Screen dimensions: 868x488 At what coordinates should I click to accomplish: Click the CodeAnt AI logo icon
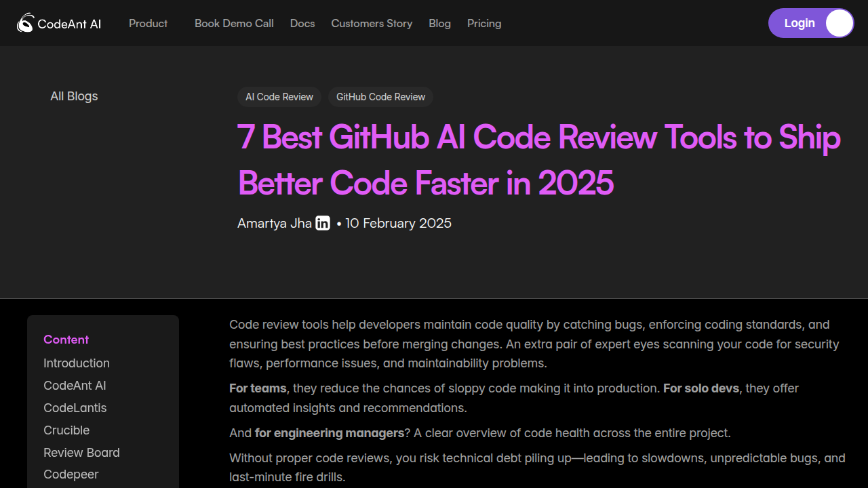(26, 23)
